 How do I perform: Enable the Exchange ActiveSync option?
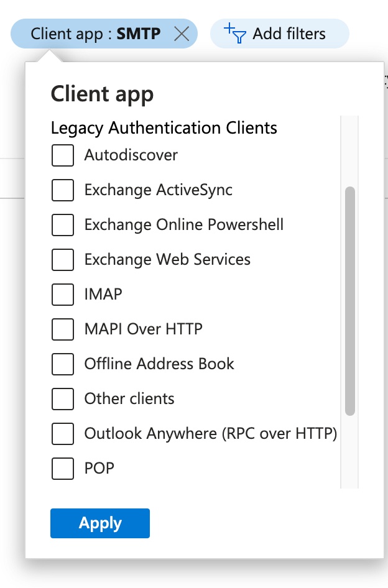click(63, 190)
